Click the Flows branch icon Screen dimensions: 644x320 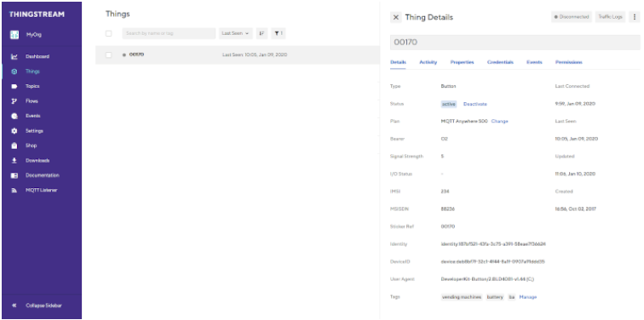click(14, 101)
